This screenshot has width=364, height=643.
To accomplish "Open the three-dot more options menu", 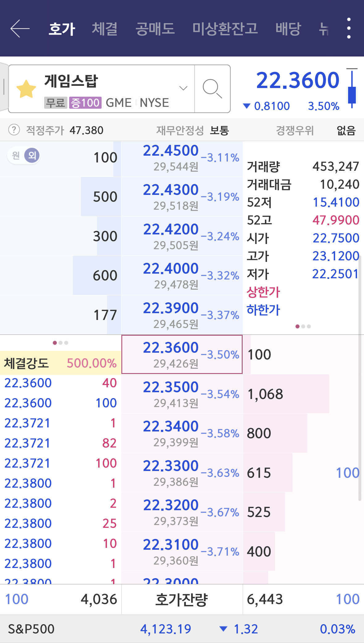I will [x=349, y=28].
